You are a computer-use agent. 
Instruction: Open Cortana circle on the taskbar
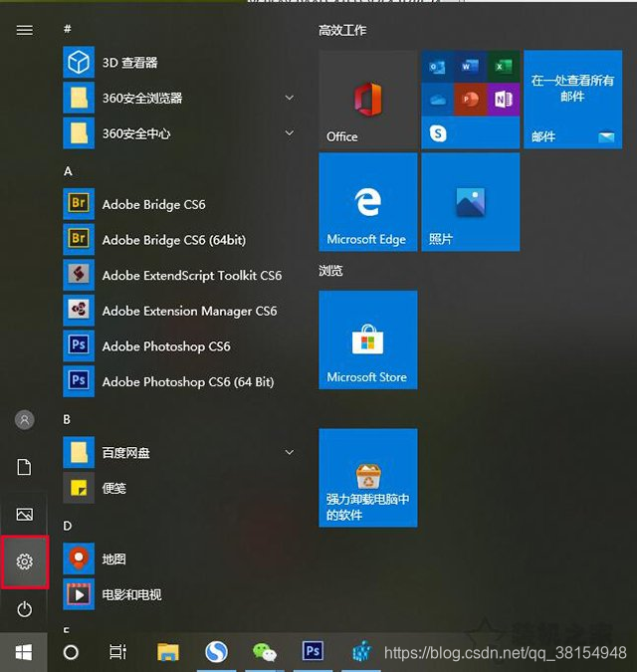(x=71, y=653)
